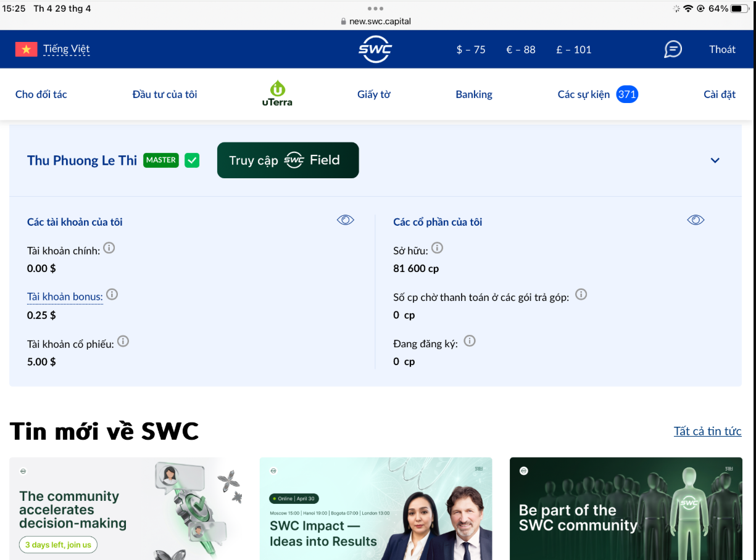
Task: Open 'The community accelerates decision-making' news card
Action: [x=125, y=509]
